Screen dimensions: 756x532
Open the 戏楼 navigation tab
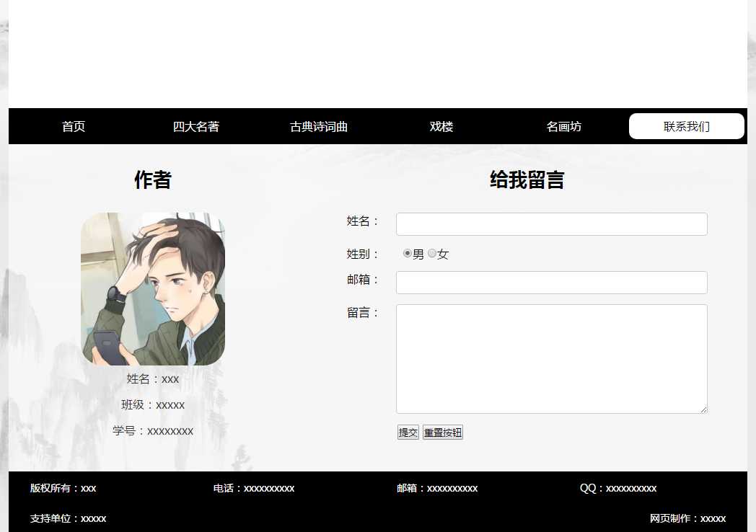[x=441, y=127]
